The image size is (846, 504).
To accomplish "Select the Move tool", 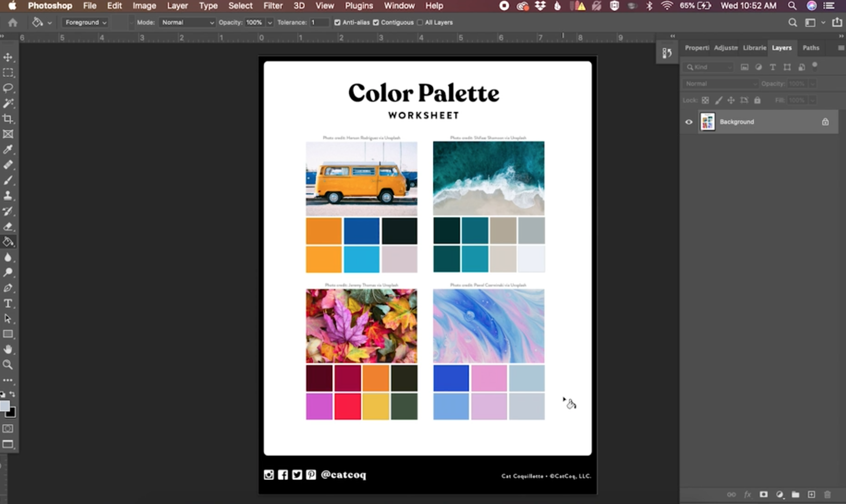I will [8, 57].
